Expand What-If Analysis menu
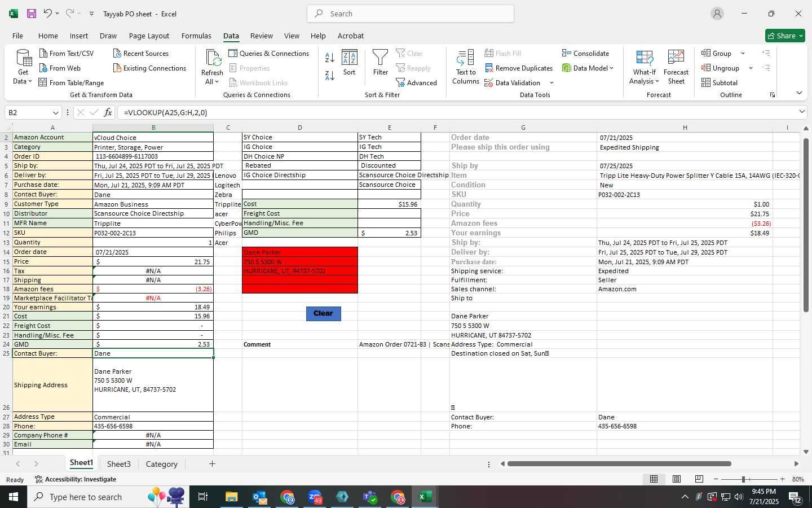 pyautogui.click(x=645, y=67)
